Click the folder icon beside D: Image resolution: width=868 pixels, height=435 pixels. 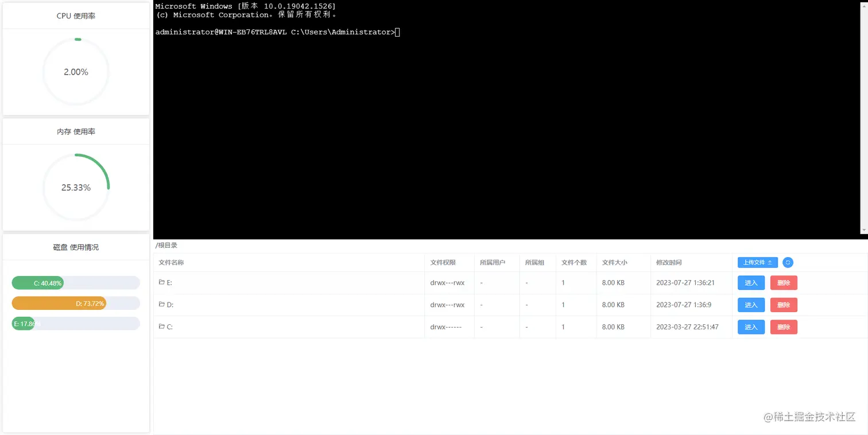click(x=162, y=304)
